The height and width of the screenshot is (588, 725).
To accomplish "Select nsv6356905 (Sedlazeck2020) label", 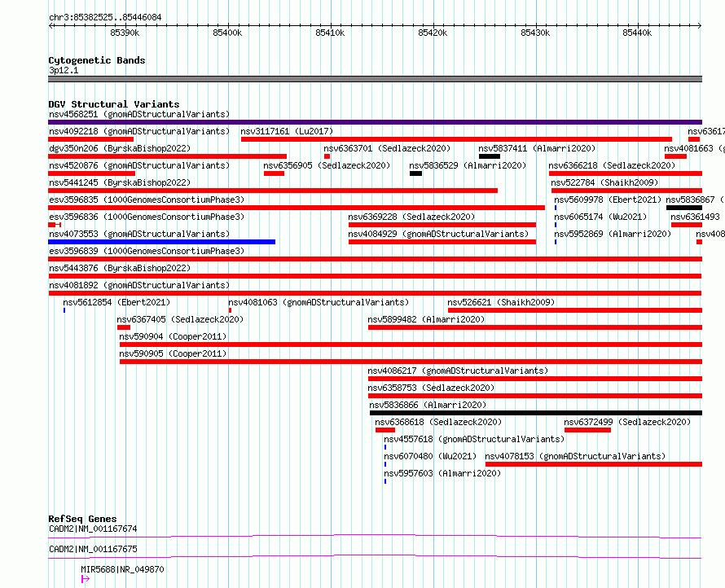I will point(327,165).
